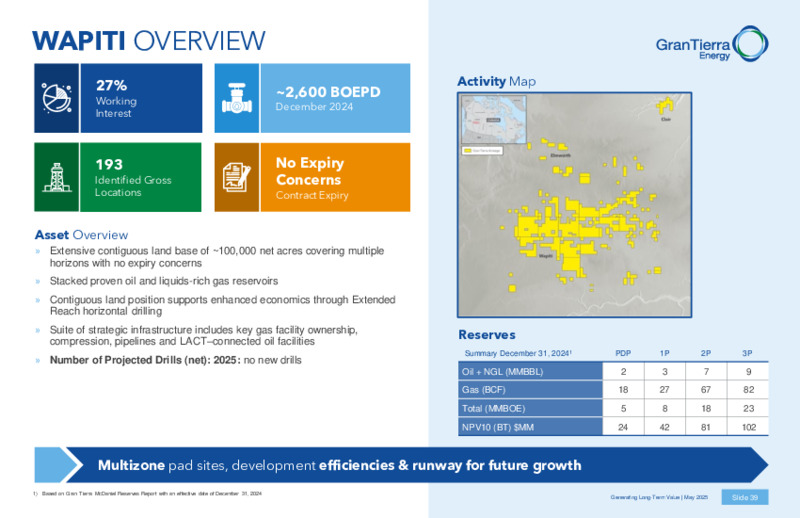Screen dimensions: 800x518
Task: Click the Extended Reach horizontal drilling bullet
Action: click(222, 305)
